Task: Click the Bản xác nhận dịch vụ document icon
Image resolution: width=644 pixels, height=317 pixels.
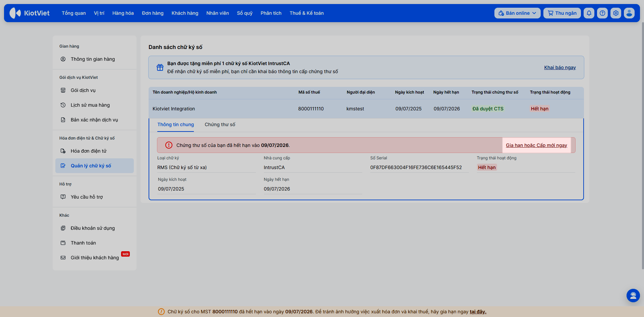Action: point(63,120)
